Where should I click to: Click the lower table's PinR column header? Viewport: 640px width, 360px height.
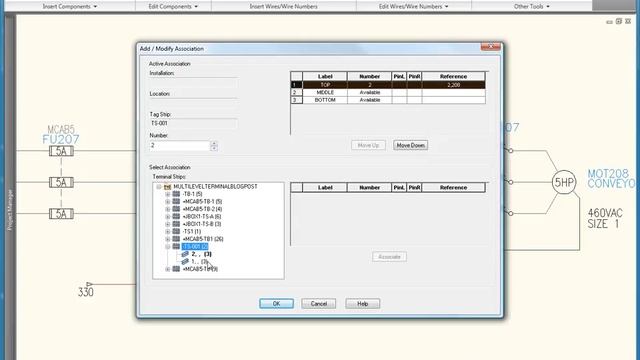click(x=414, y=188)
